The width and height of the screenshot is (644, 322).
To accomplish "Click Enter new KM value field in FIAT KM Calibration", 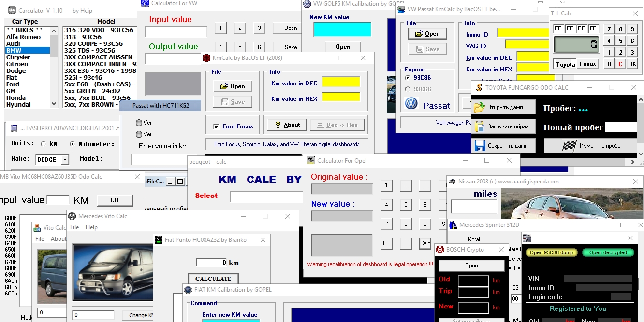I will click(231, 321).
